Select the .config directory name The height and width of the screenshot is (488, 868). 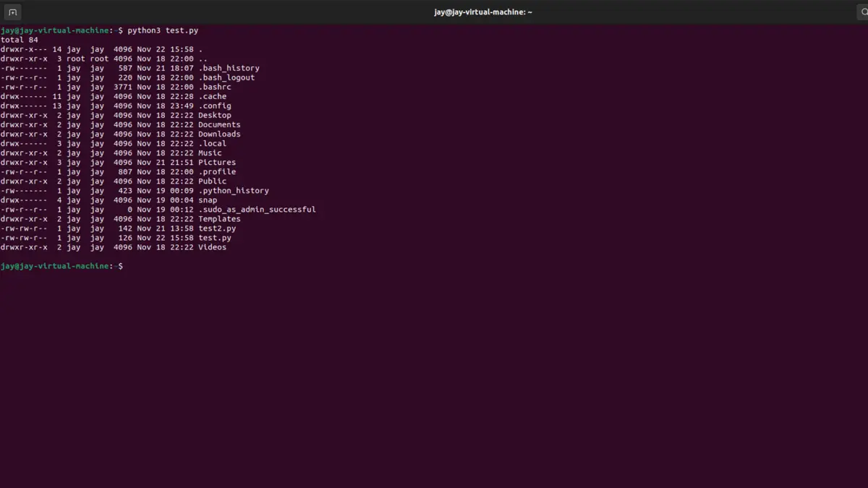[215, 106]
